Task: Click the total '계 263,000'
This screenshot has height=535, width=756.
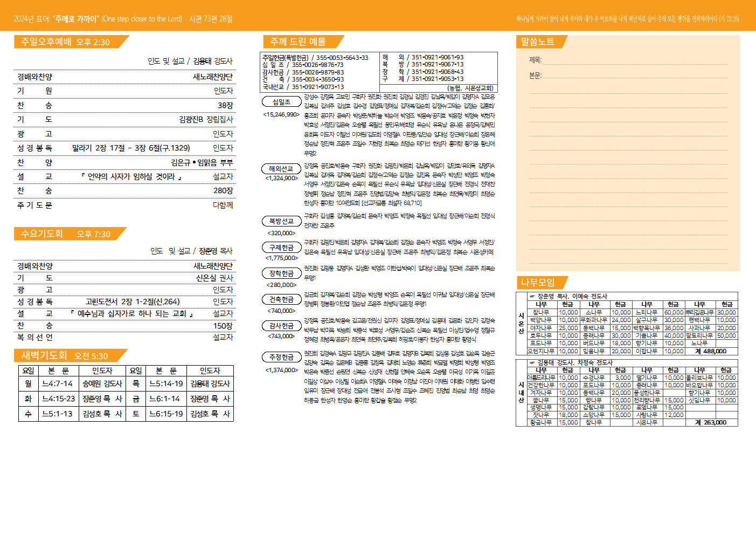Action: click(711, 422)
